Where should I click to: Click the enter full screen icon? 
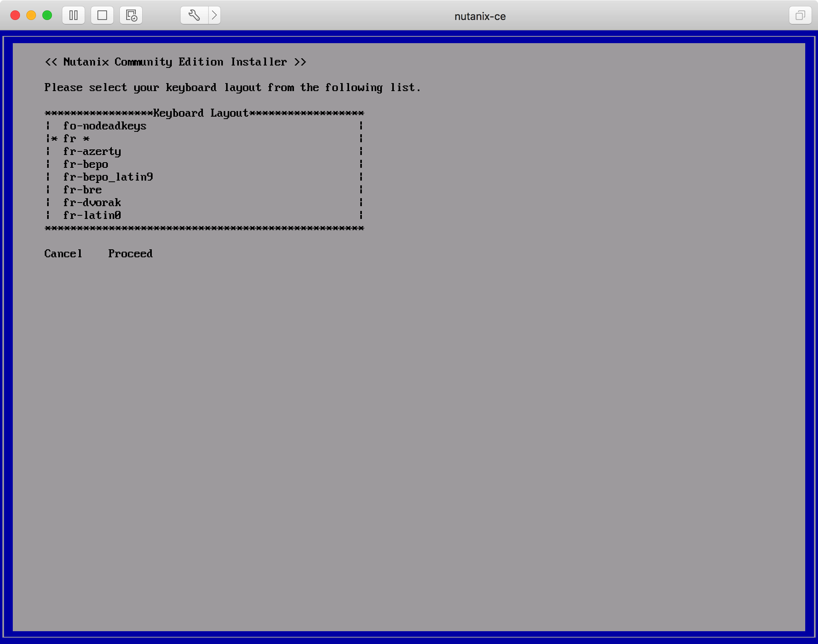coord(800,16)
